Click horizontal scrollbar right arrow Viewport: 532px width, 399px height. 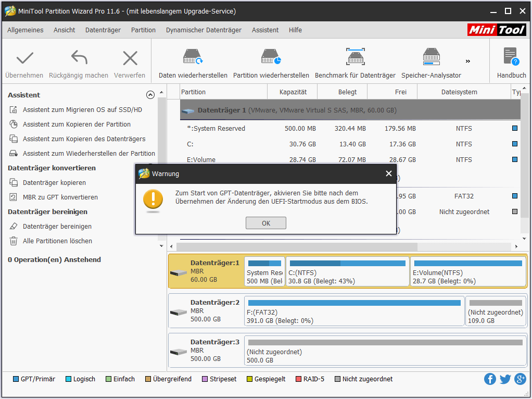click(516, 246)
